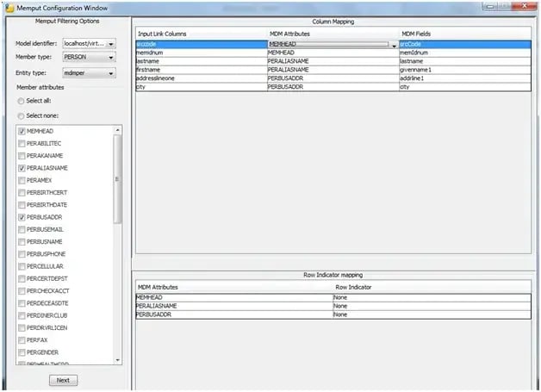Viewport: 541px width, 392px height.
Task: Select MEMHEAD in Row Indicator mapping
Action: coord(234,297)
